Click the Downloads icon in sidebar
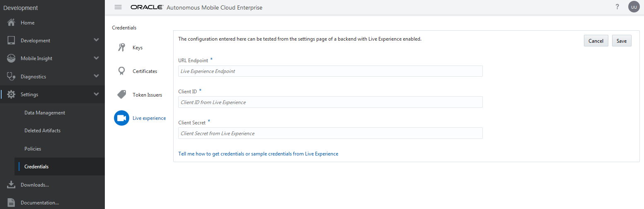 [12, 185]
